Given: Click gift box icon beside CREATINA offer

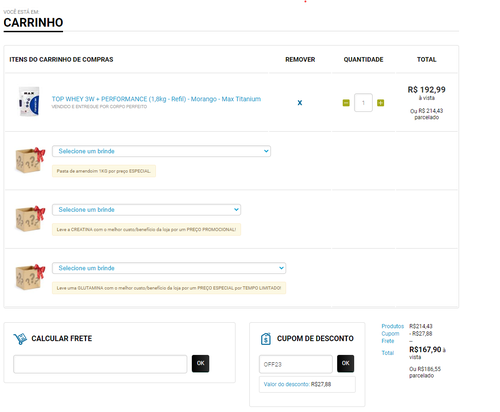Looking at the screenshot, I should click(x=30, y=219).
